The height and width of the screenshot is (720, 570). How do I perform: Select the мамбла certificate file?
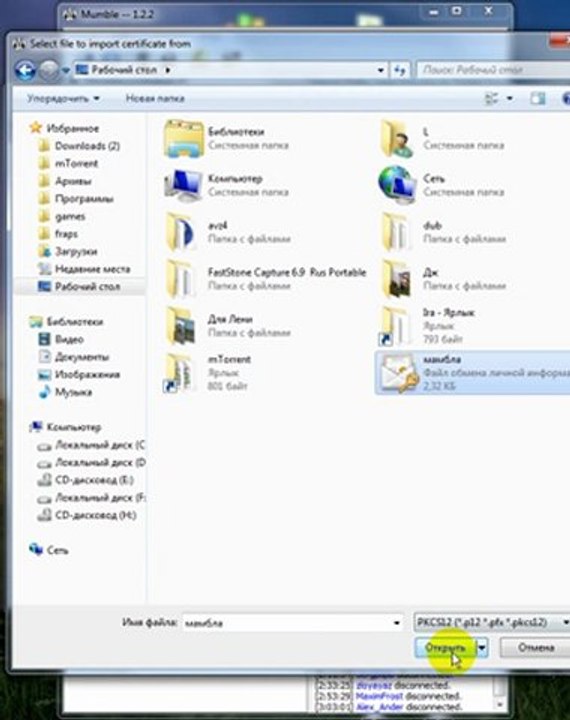(473, 372)
